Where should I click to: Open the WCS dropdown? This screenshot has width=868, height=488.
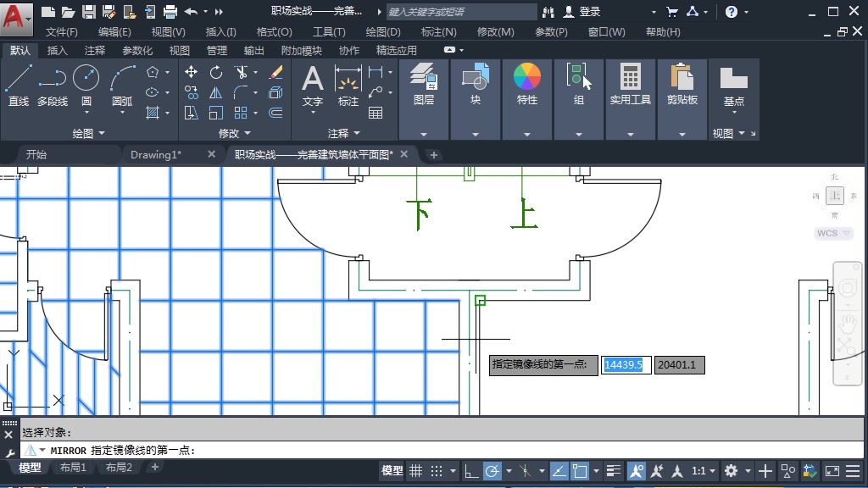tap(832, 232)
